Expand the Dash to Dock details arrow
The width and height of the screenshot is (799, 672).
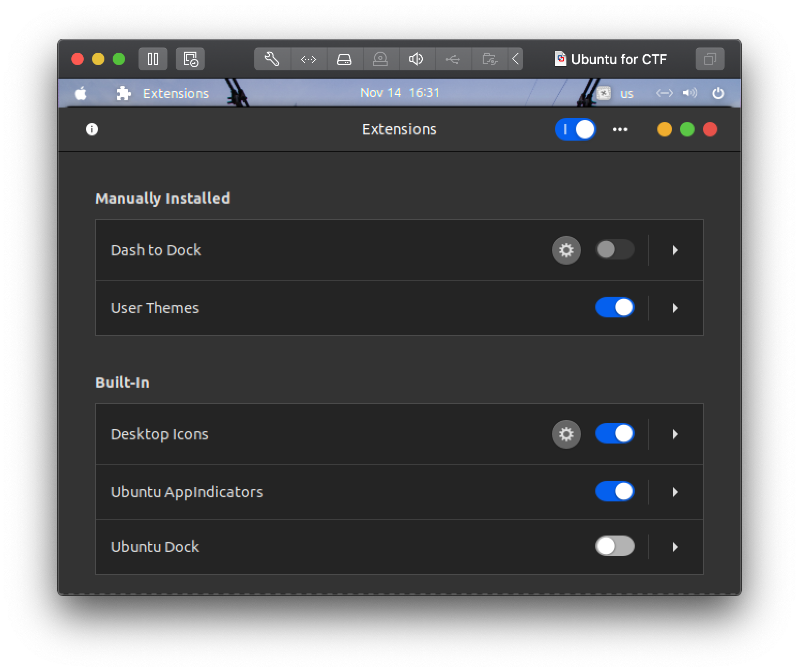point(675,250)
